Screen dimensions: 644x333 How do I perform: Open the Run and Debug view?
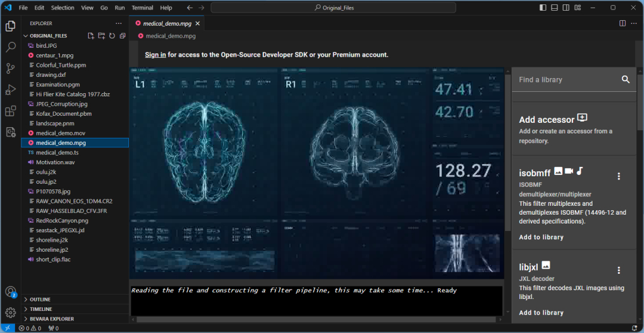tap(11, 89)
